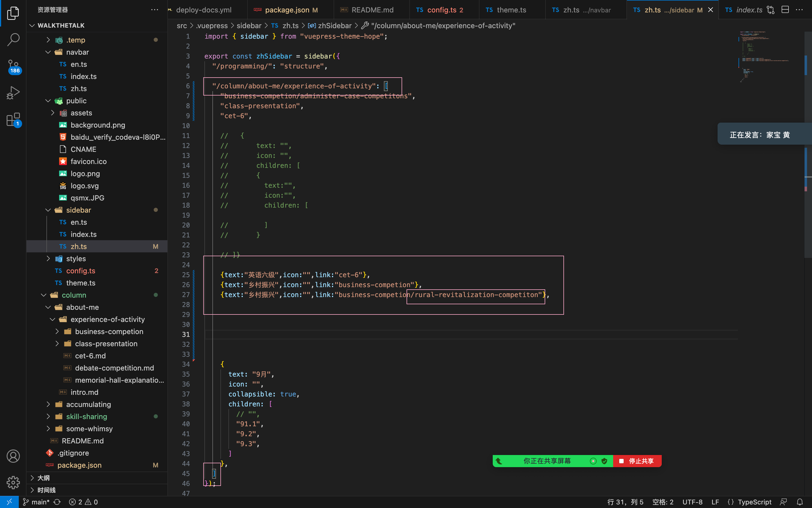The width and height of the screenshot is (812, 508).
Task: Expand the accumulating folder
Action: [x=48, y=404]
